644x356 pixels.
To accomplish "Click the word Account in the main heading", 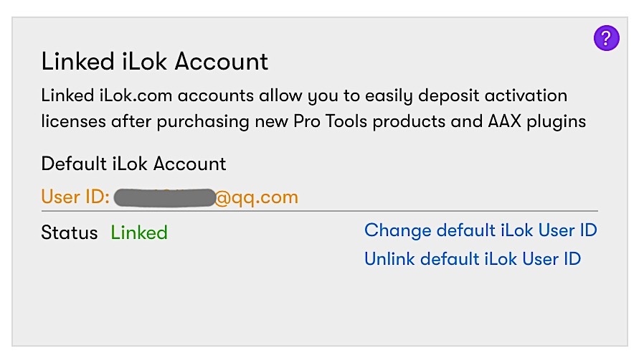I will click(x=222, y=62).
